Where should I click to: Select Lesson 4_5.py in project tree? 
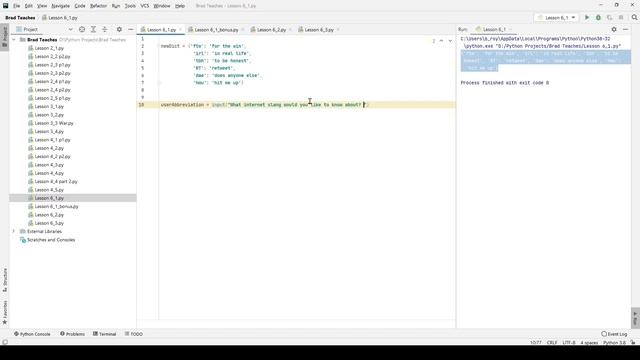pyautogui.click(x=49, y=190)
